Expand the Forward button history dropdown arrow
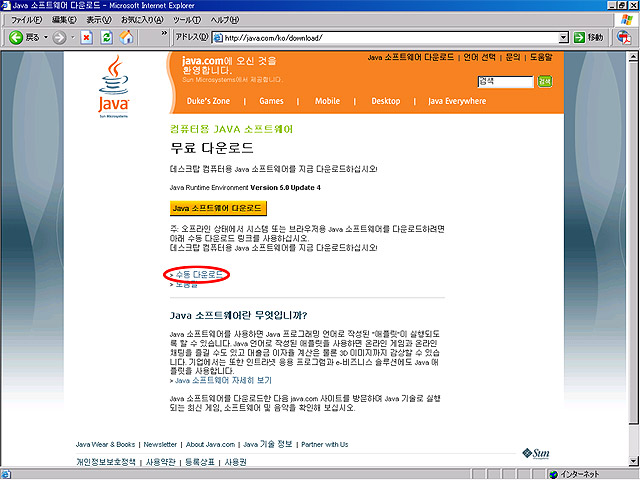This screenshot has width=640, height=480. [x=73, y=38]
